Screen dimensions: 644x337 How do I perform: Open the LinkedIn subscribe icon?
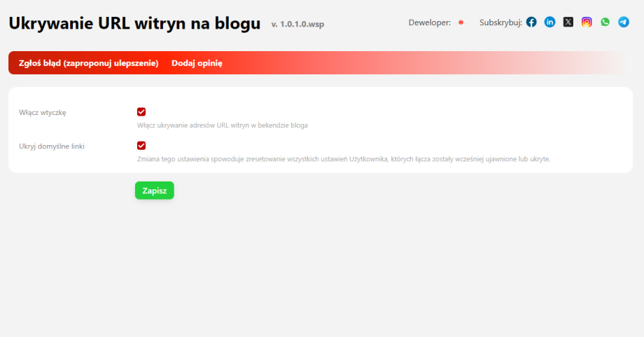pos(549,22)
